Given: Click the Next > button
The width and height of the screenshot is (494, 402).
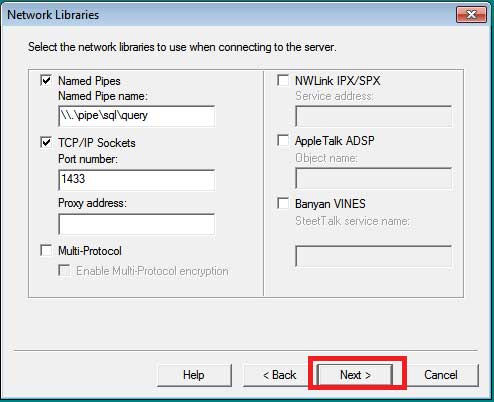Looking at the screenshot, I should tap(355, 375).
